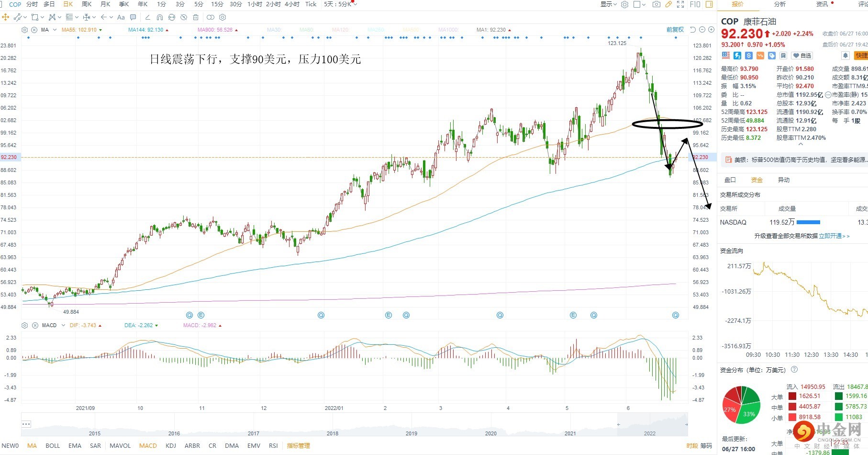This screenshot has height=455, width=868.
Task: Open F10 company info
Action: point(695,4)
